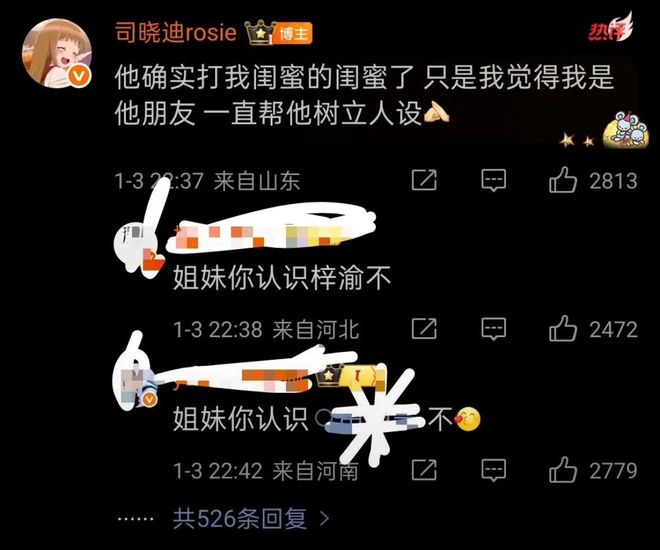Open the 司晓迪rosie username link

pyautogui.click(x=176, y=32)
